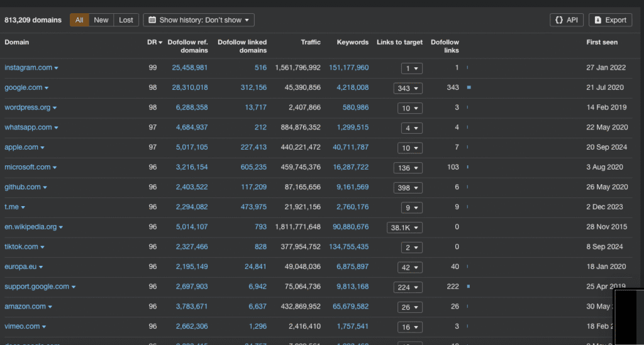Click the dofollow links bar for support.google.com
Screen dimensions: 644x345
[x=469, y=287]
